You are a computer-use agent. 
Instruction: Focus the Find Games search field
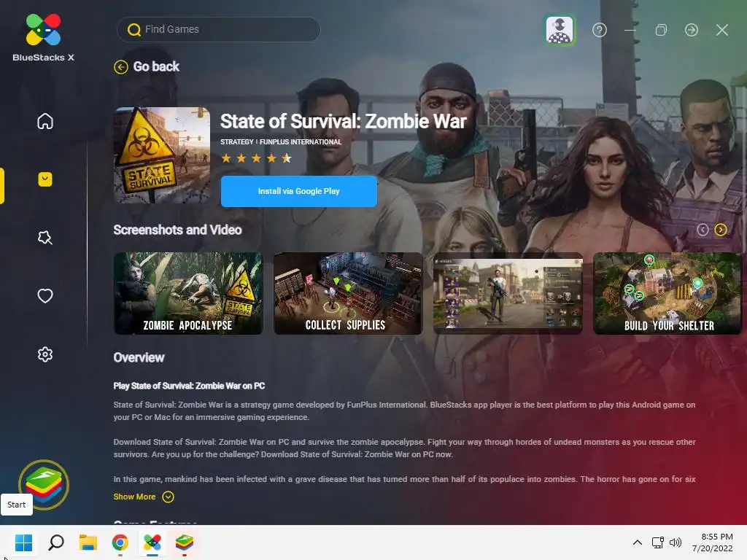[x=219, y=29]
